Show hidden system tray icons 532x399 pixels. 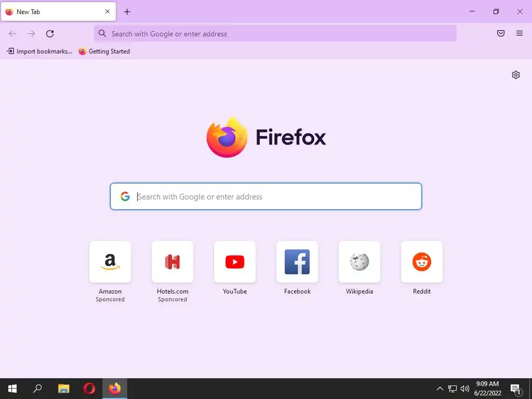click(440, 389)
